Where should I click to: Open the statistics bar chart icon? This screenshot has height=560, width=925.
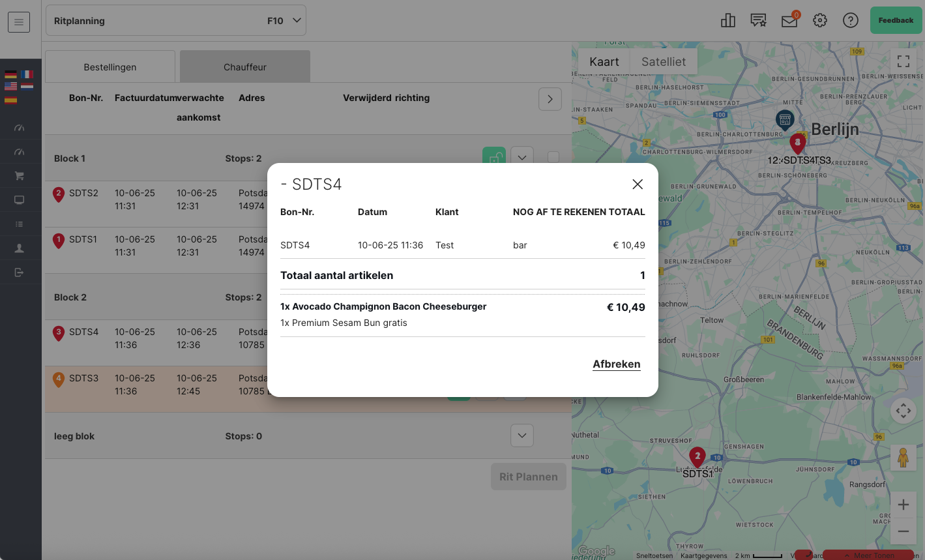pos(728,21)
